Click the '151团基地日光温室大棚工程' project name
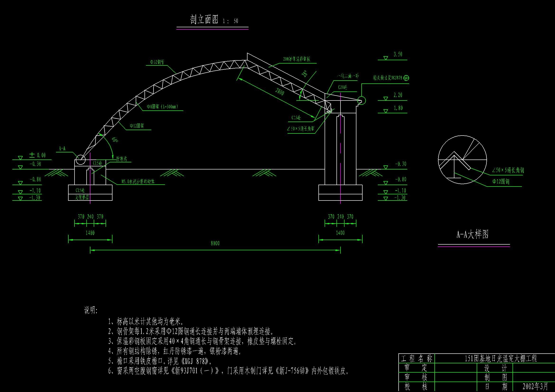This screenshot has height=392, width=555. coord(501,359)
